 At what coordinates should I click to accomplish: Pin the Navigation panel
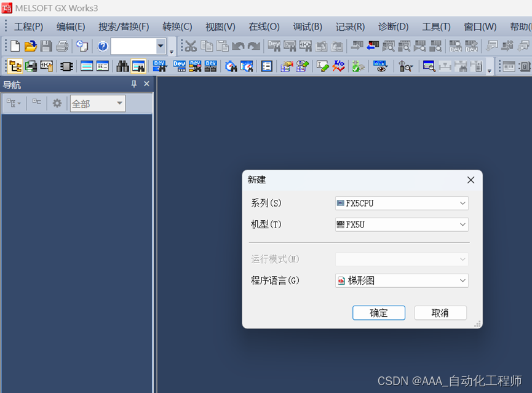click(134, 84)
